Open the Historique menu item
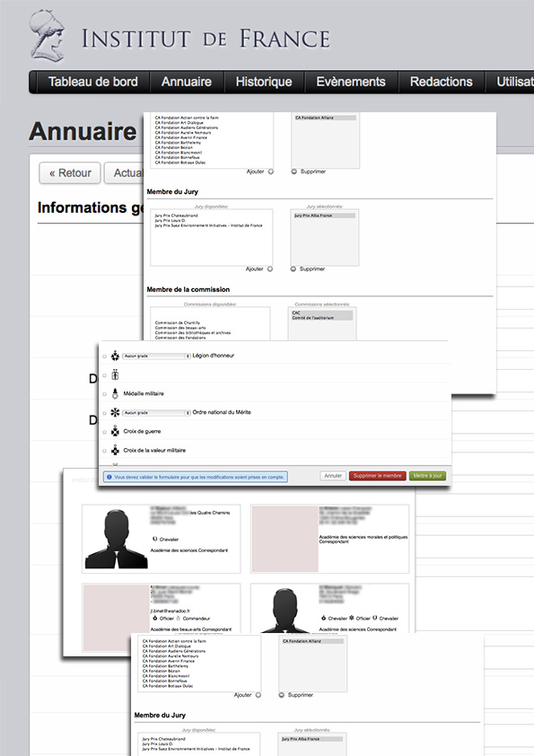Viewport: 534px width, 756px height. click(264, 82)
